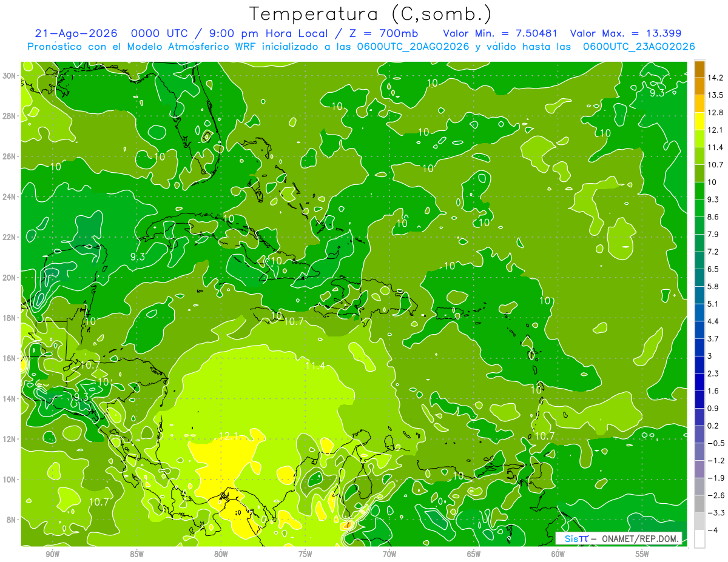Pick the dark blue swatch between 1.6 and 2.3

coord(699,382)
